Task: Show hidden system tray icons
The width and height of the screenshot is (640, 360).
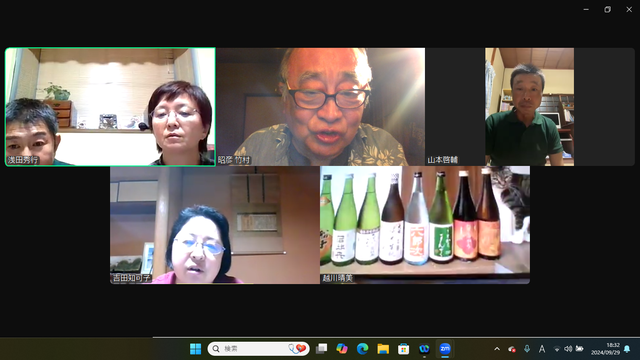Action: click(x=497, y=349)
